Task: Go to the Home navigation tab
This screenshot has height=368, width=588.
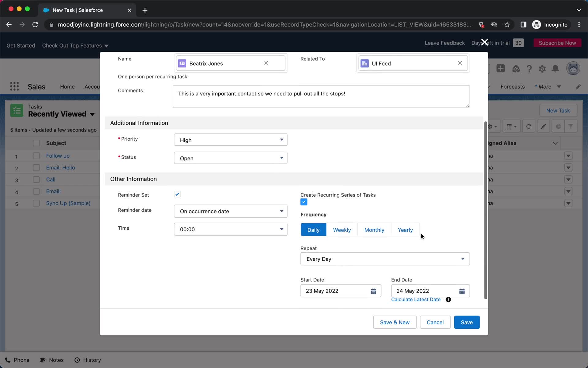Action: (67, 87)
